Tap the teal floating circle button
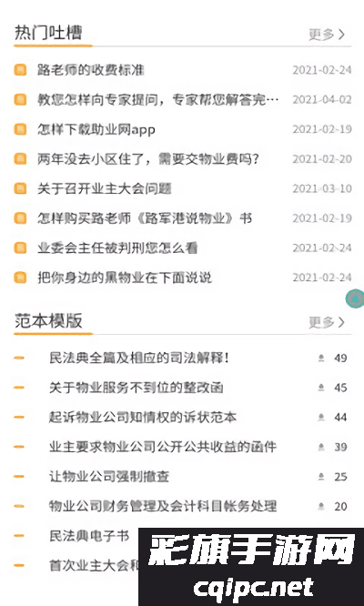Screen dimensions: 364x606 point(355,298)
